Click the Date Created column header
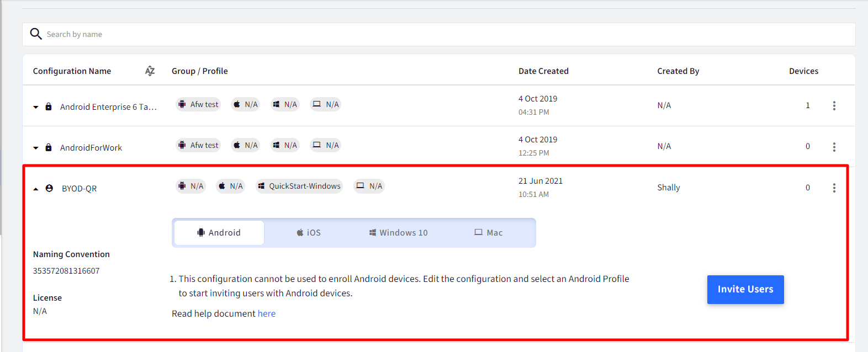 tap(543, 71)
